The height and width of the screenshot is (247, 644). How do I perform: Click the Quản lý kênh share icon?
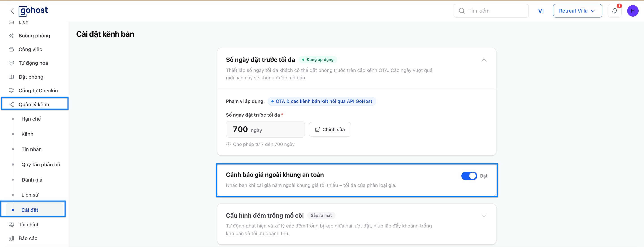click(11, 104)
